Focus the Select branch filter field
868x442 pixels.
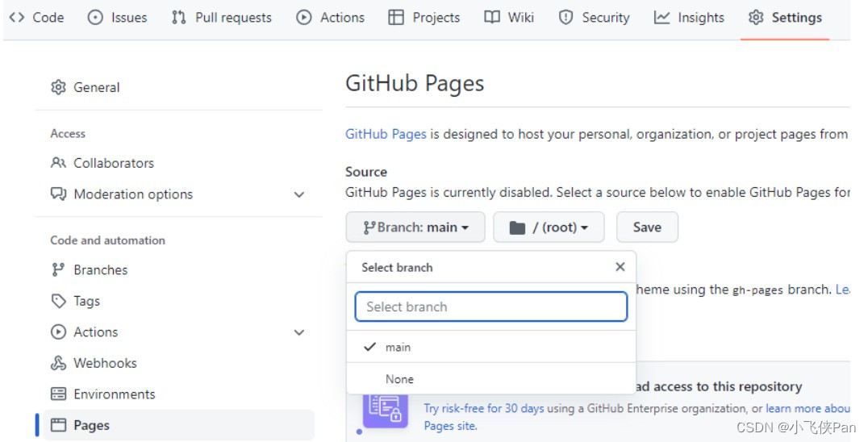click(x=491, y=307)
